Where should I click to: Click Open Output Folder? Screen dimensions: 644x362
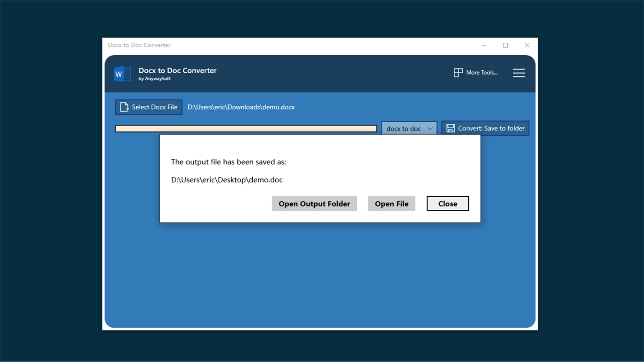[x=314, y=203]
